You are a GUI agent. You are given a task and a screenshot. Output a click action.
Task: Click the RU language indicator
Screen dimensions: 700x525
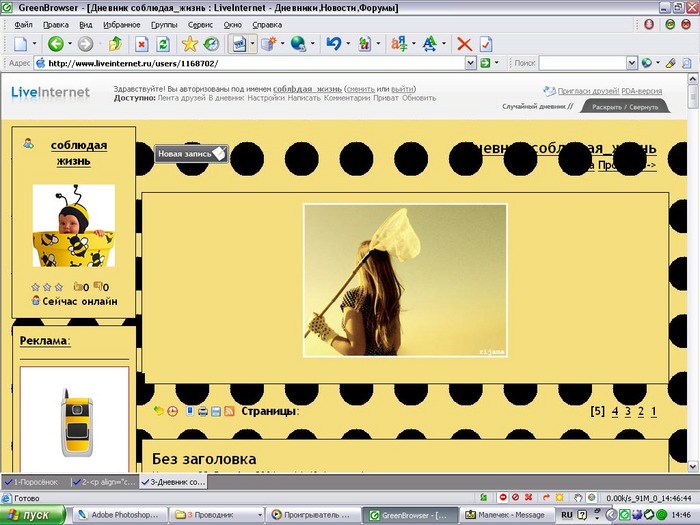pos(567,515)
